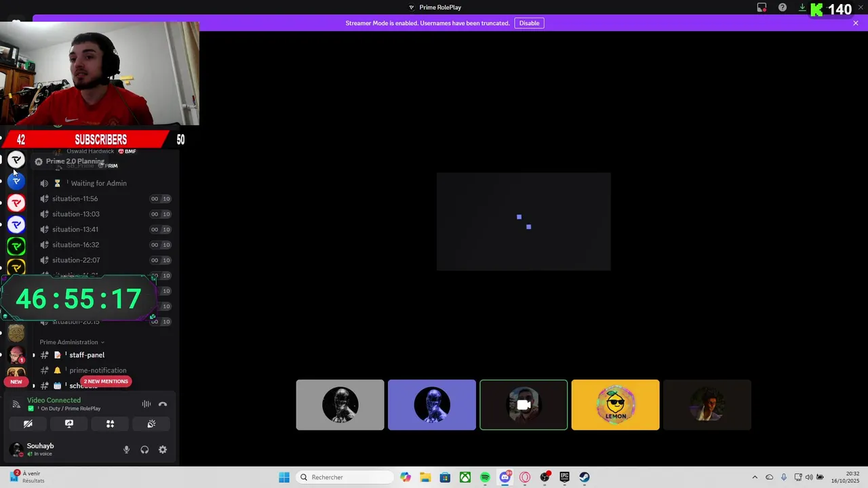The width and height of the screenshot is (868, 488).
Task: Select purple avatar participant tile
Action: [x=432, y=405]
